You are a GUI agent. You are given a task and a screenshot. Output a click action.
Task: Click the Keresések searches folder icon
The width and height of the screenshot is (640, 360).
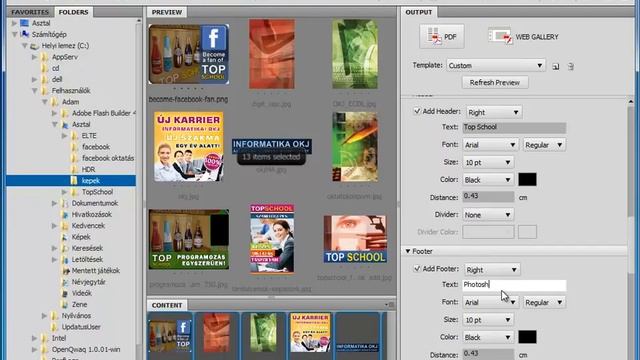tap(64, 248)
